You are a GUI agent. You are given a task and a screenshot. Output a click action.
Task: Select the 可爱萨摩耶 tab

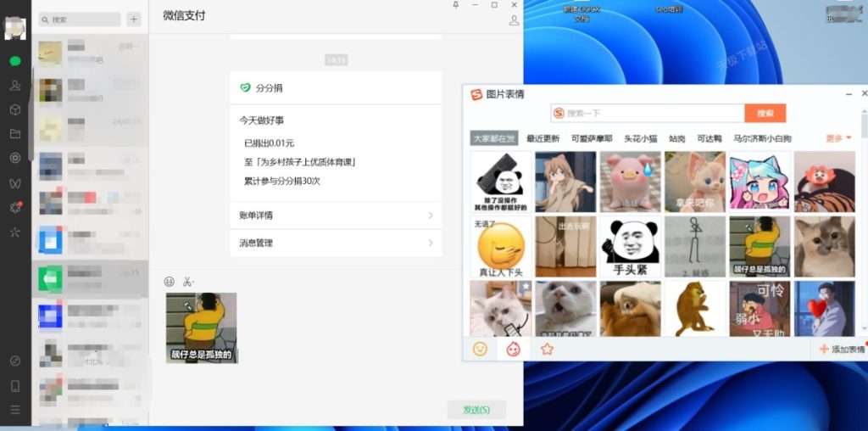click(592, 138)
